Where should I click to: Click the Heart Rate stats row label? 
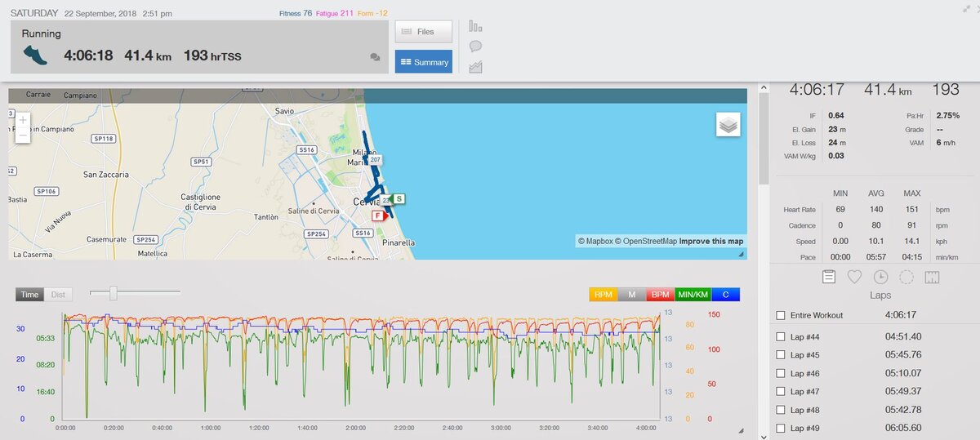[x=800, y=211]
